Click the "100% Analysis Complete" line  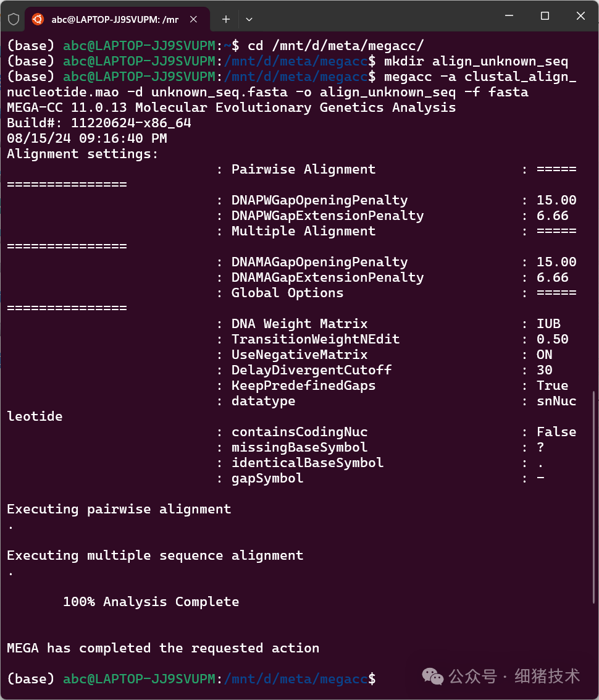coord(151,602)
